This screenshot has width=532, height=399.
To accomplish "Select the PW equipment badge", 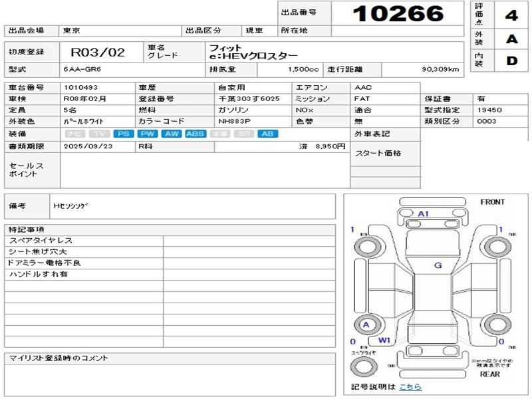I will [148, 134].
